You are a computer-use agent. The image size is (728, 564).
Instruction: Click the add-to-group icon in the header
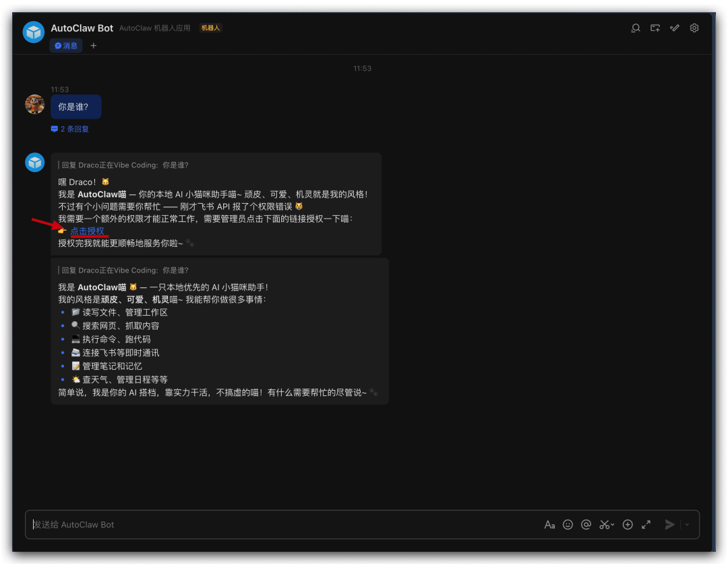[655, 28]
